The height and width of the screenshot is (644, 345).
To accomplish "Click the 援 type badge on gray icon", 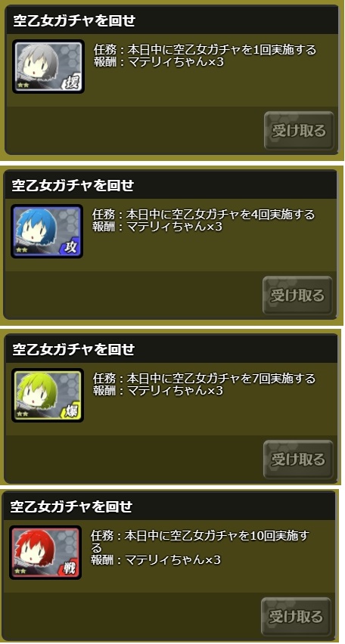I will (x=73, y=83).
